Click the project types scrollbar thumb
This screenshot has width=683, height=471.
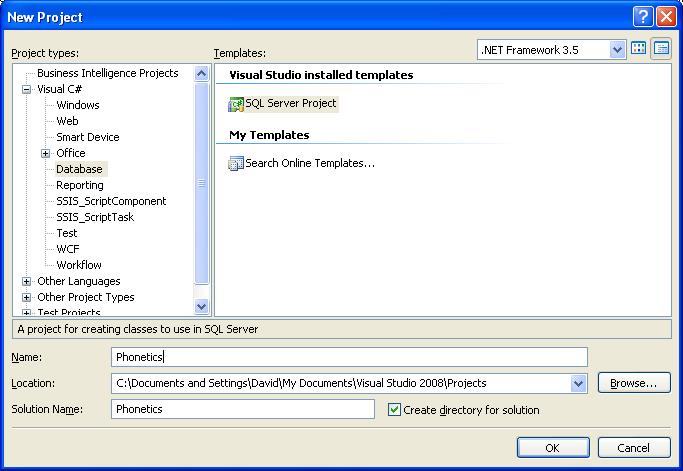201,183
